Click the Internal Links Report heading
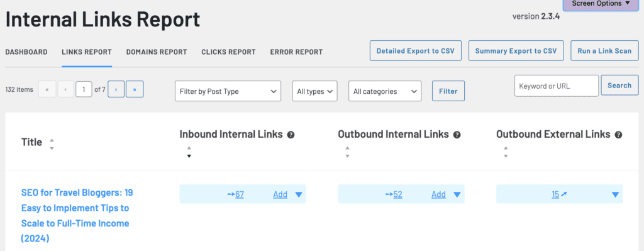644x251 pixels. [x=103, y=20]
